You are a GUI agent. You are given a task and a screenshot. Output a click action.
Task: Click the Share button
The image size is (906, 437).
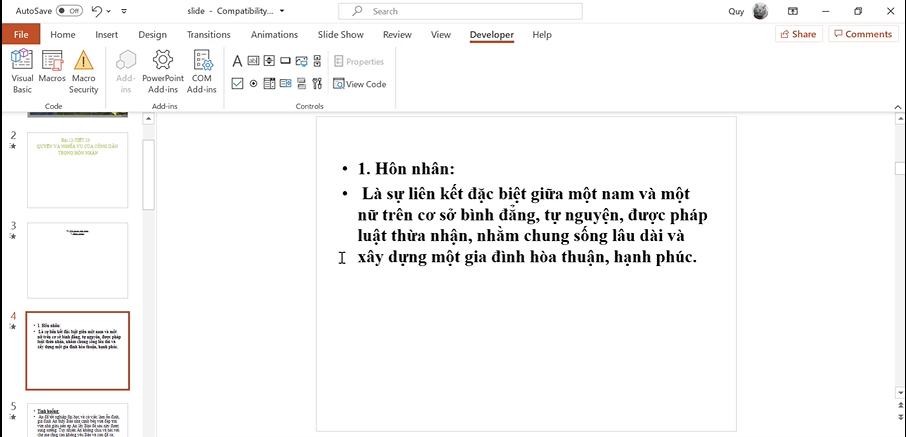796,34
